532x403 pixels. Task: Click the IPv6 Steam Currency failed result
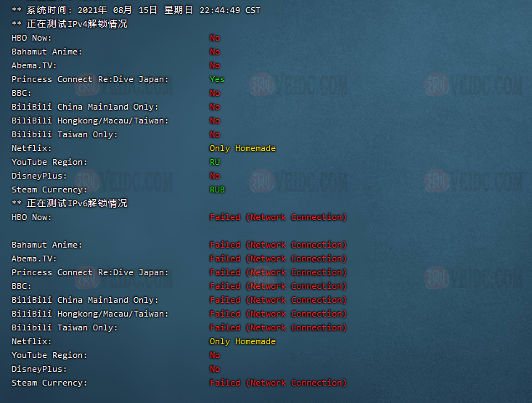(x=278, y=383)
